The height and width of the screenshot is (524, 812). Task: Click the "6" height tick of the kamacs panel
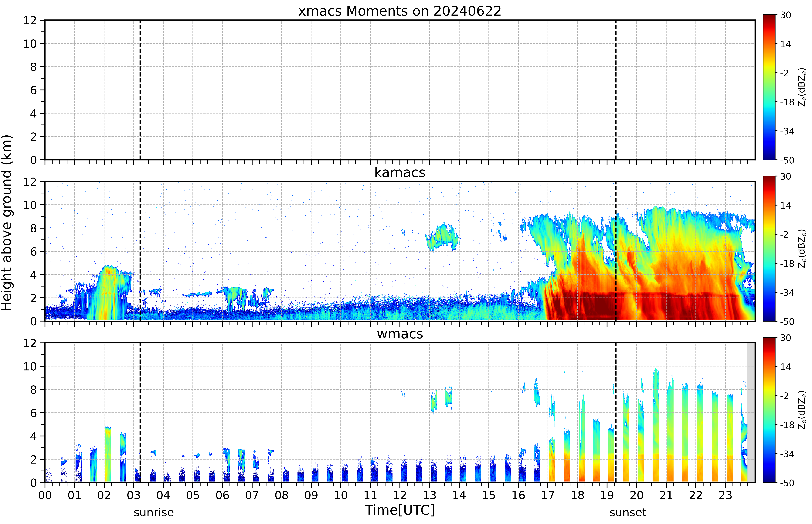[33, 252]
